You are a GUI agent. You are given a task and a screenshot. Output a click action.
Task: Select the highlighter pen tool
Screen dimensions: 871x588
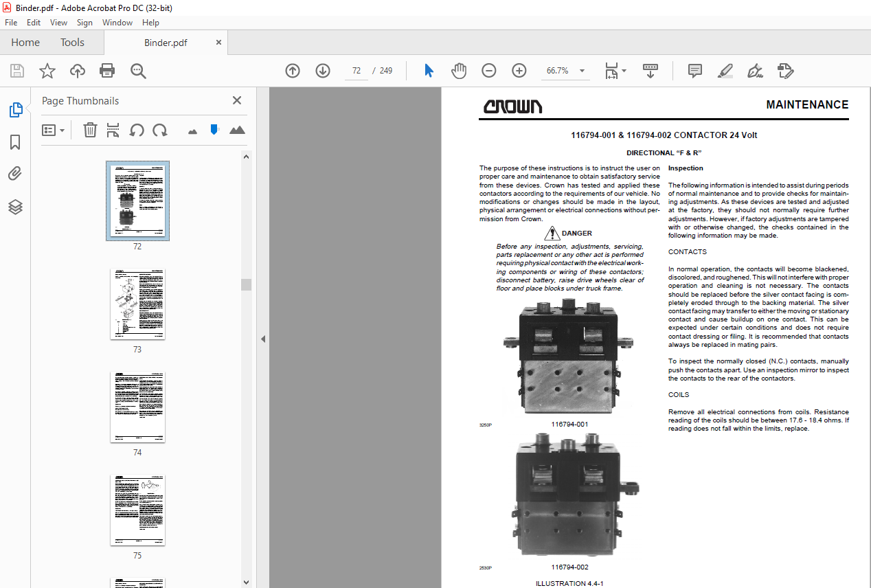click(x=725, y=71)
